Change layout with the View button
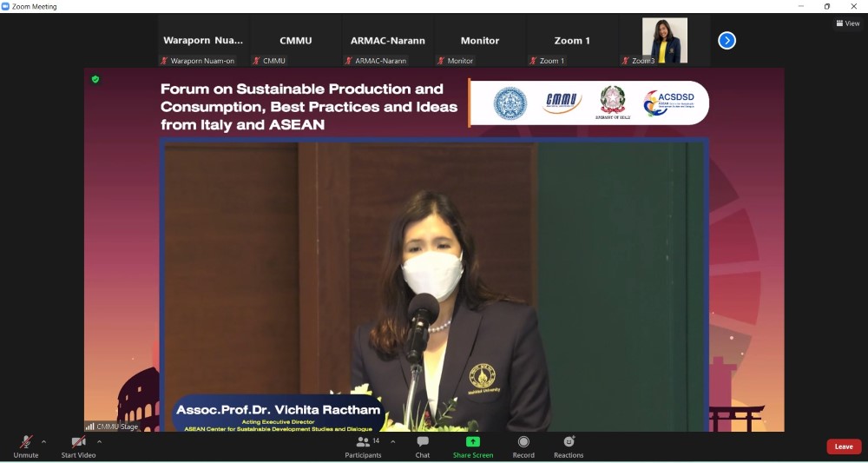 click(x=847, y=23)
